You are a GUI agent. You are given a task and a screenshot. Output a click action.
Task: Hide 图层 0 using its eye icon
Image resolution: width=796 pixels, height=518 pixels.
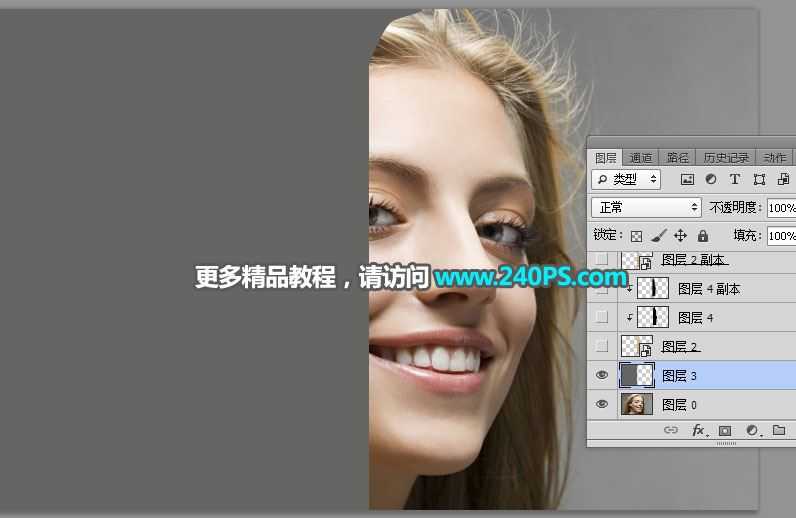pos(601,404)
